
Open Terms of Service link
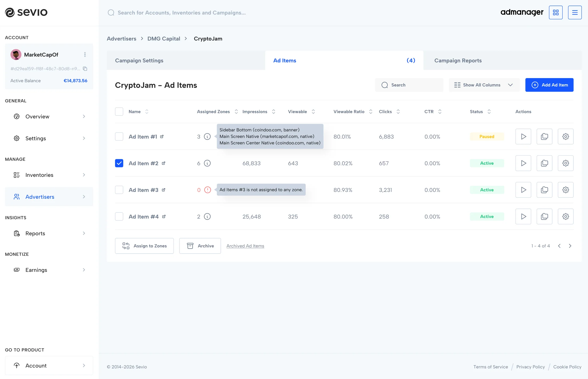click(x=491, y=367)
